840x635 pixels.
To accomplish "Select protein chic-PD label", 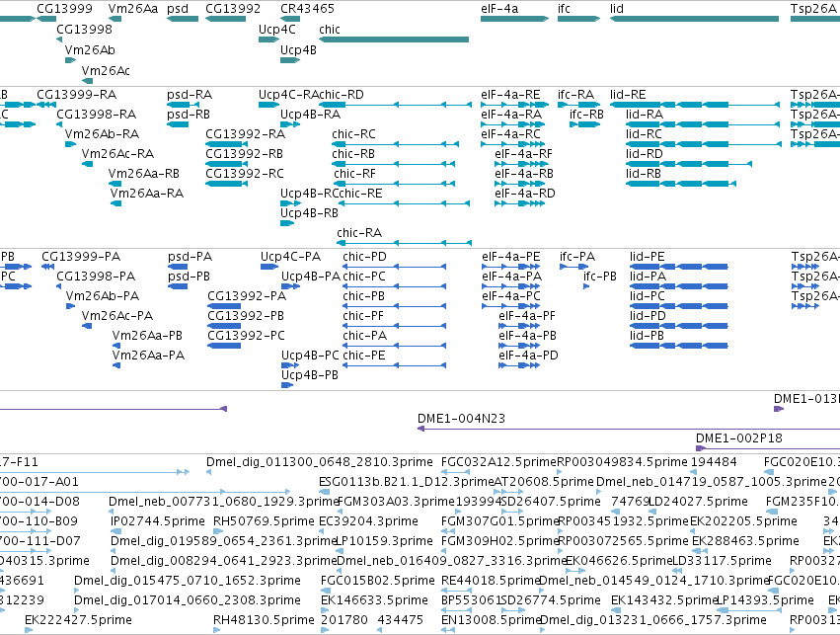I will 365,257.
